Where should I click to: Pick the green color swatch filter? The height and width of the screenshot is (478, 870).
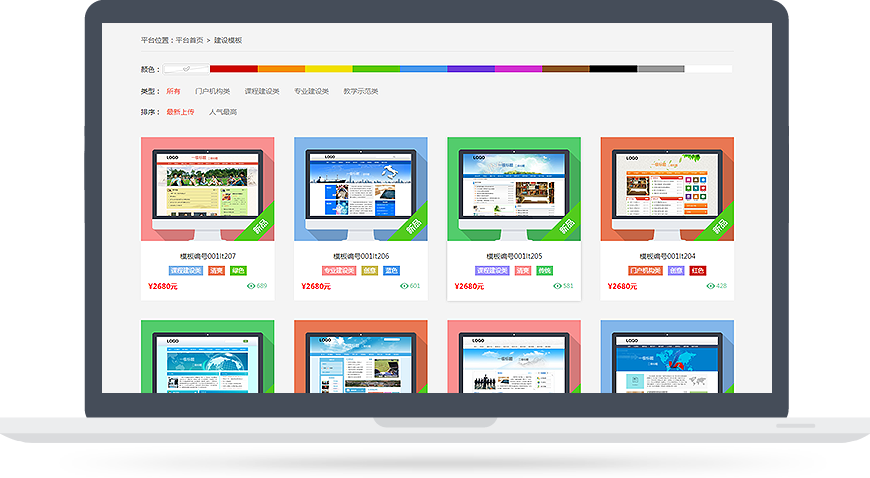(x=376, y=69)
